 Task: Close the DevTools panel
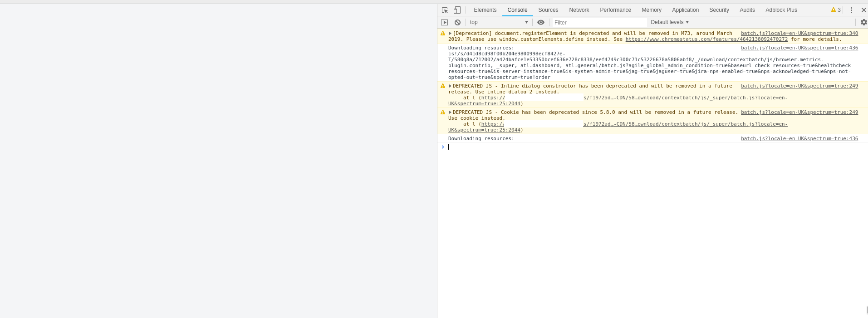(x=863, y=10)
